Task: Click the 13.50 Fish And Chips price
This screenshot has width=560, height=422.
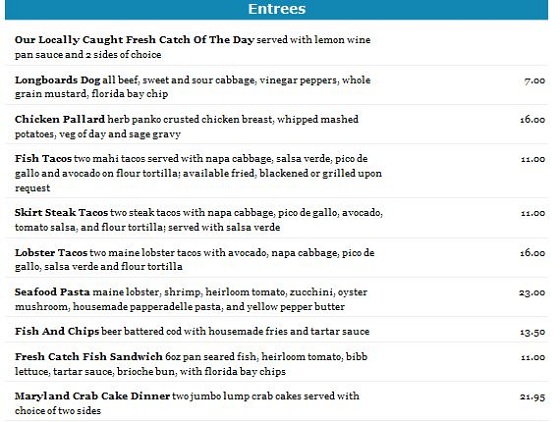Action: [532, 332]
